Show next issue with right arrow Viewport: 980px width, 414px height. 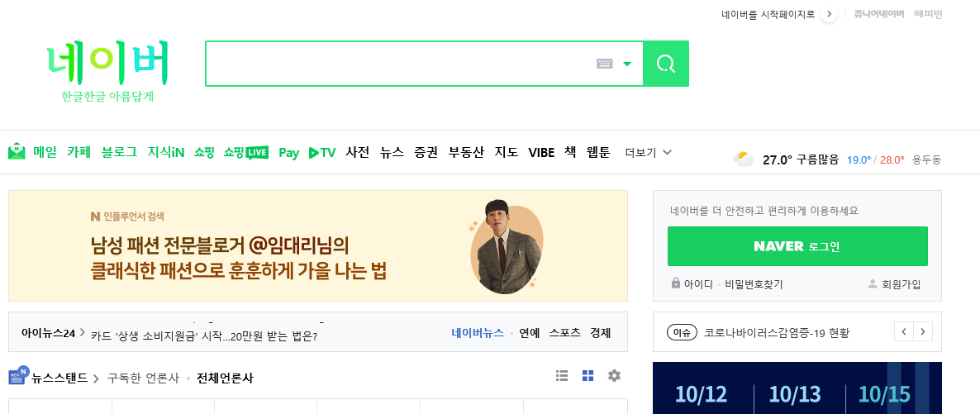[923, 332]
